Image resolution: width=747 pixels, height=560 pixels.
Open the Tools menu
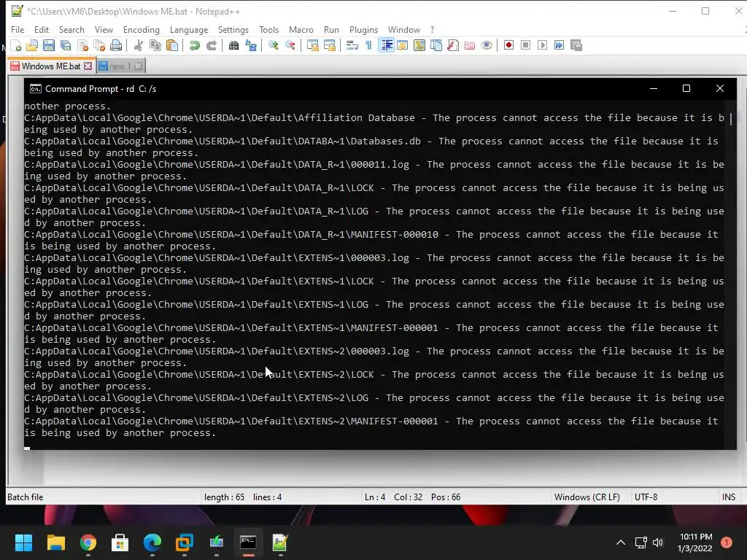pos(268,29)
